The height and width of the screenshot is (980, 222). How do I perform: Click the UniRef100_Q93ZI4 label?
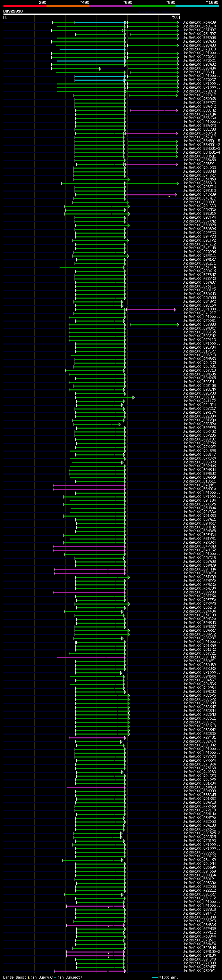coord(199,187)
